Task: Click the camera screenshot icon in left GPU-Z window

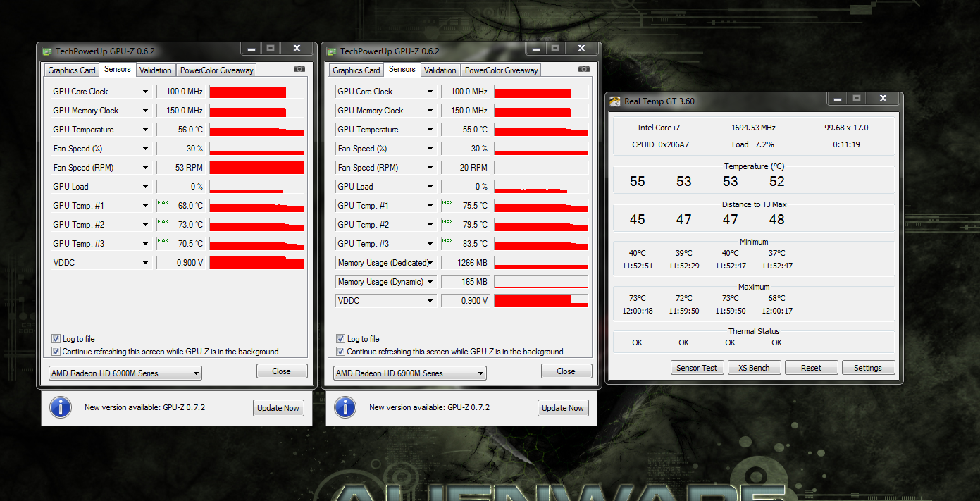Action: click(x=299, y=69)
